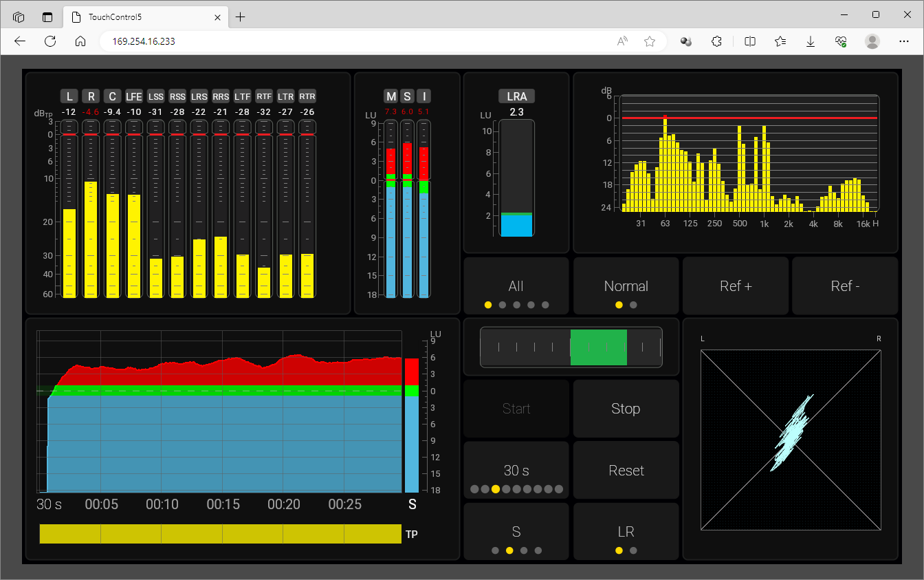Cycle the All channel view selector
The height and width of the screenshot is (580, 924).
[x=516, y=286]
